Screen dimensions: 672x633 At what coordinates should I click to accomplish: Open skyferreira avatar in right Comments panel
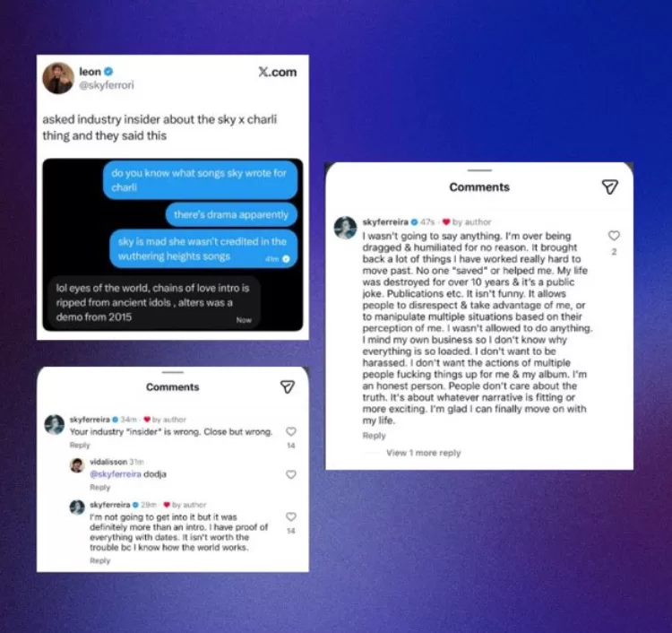click(x=346, y=228)
